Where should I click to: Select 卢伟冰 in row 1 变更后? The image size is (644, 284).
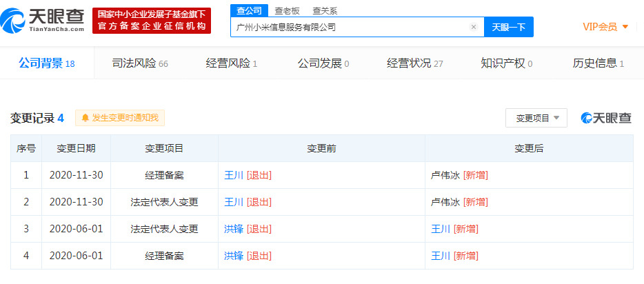click(445, 175)
